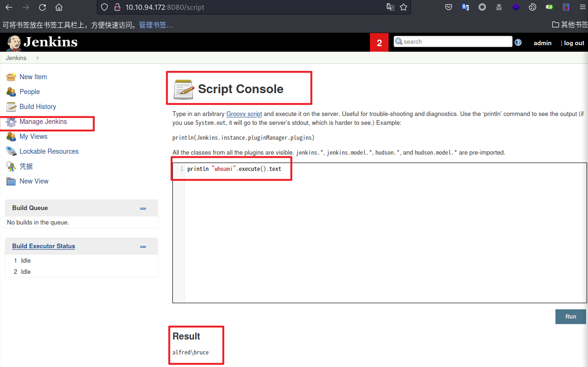Click the People sidebar icon
The image size is (588, 367).
click(x=11, y=92)
